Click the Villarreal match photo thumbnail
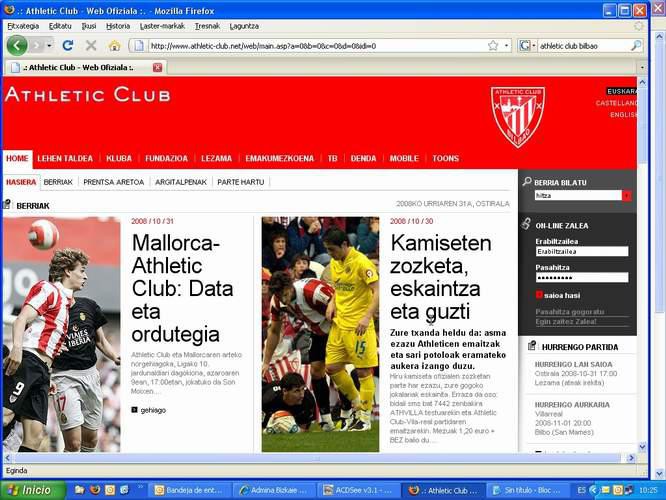This screenshot has height=500, width=666. (320, 334)
